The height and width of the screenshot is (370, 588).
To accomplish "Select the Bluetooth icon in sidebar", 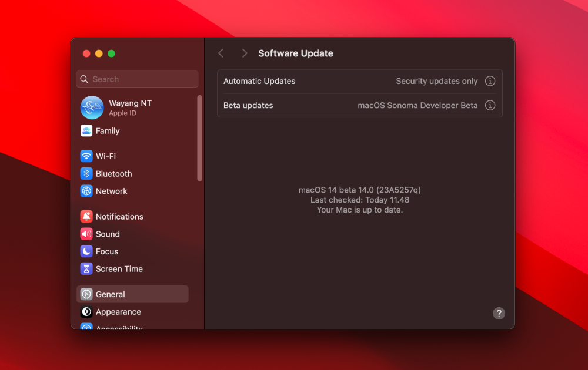I will tap(86, 174).
